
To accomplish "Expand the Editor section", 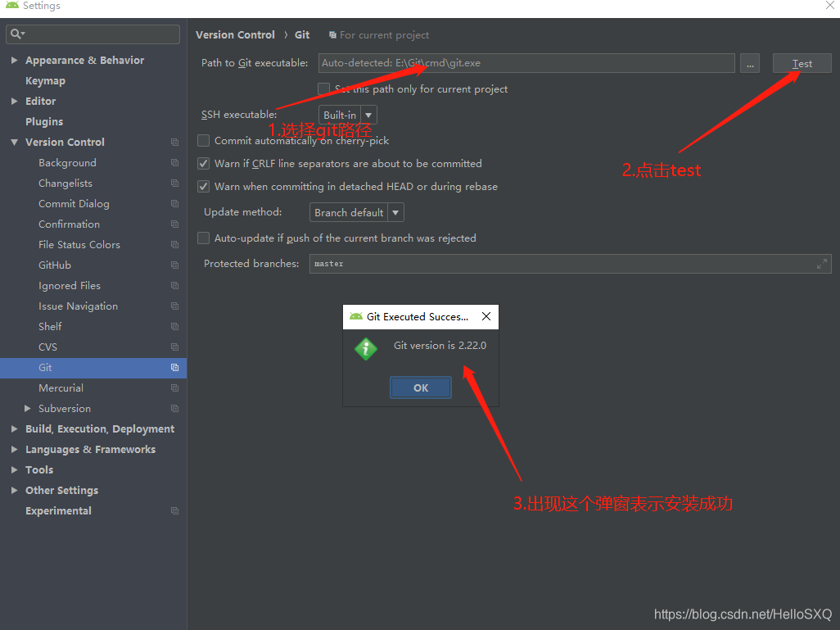I will 15,101.
